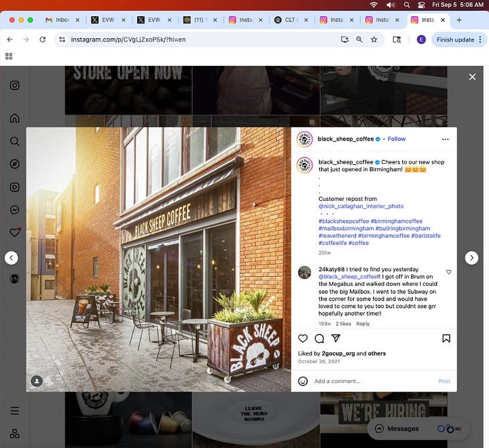Open Explore compass icon in sidebar
Image resolution: width=489 pixels, height=448 pixels.
pyautogui.click(x=15, y=164)
